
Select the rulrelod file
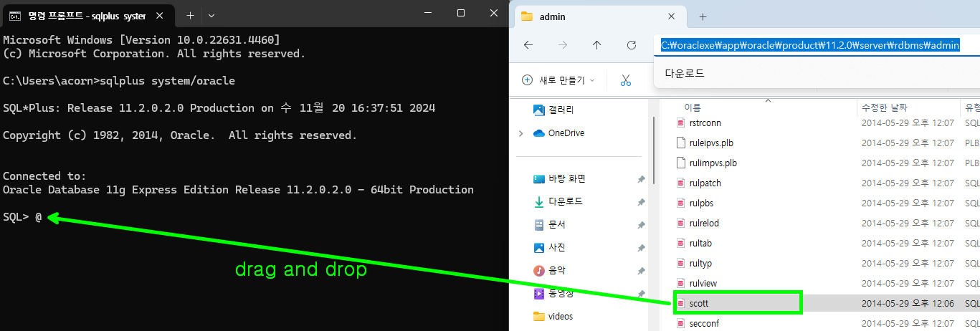click(704, 223)
